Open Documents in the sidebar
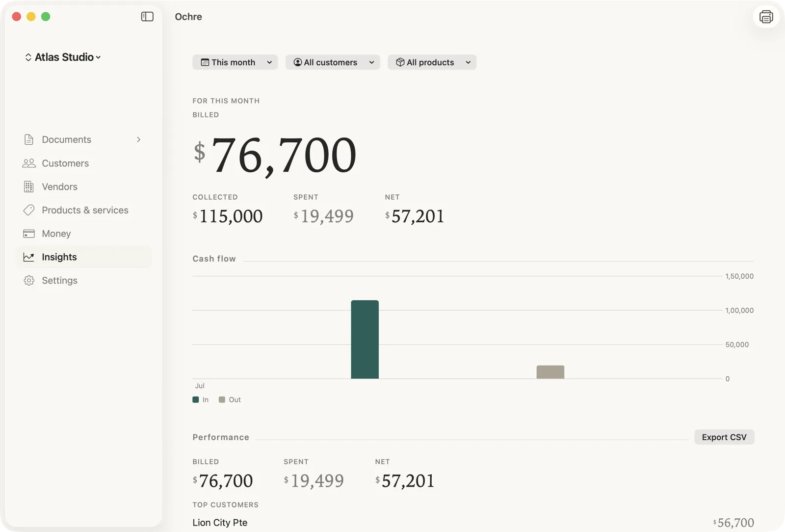The width and height of the screenshot is (785, 532). click(83, 139)
